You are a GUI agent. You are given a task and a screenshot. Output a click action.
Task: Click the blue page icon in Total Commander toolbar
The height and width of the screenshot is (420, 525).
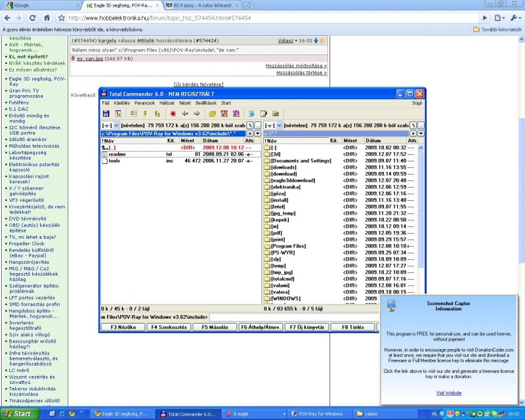tap(251, 114)
